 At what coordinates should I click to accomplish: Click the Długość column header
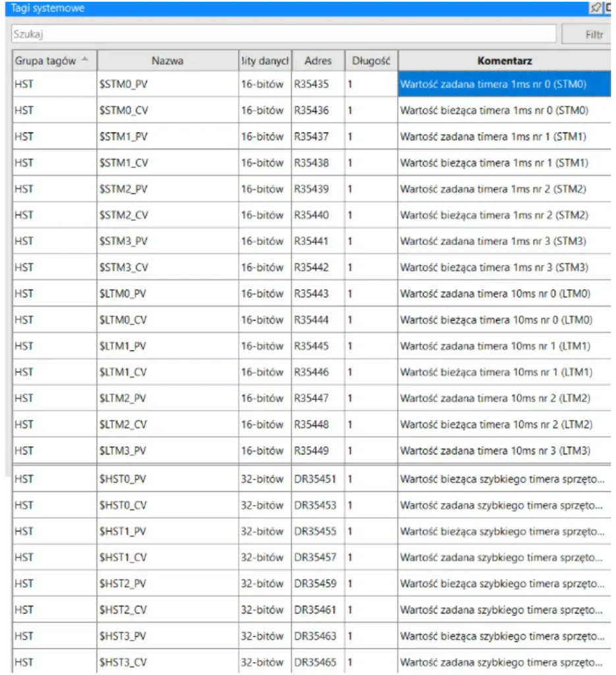pyautogui.click(x=371, y=61)
